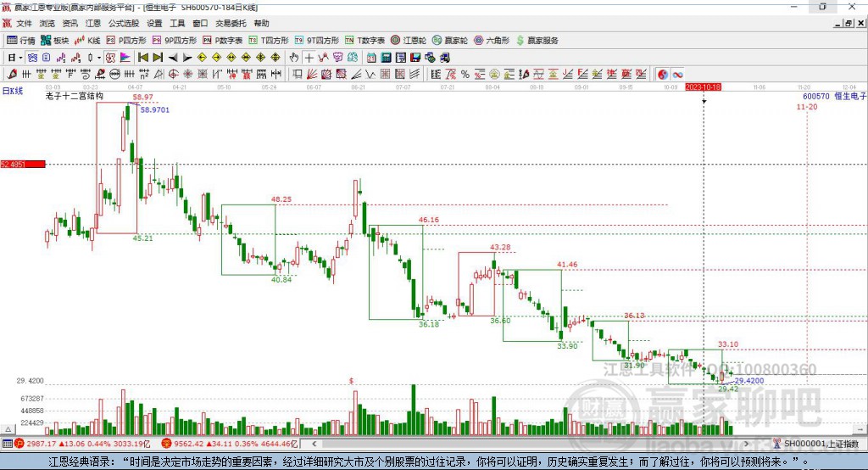Open the 六角形 tool
Image resolution: width=868 pixels, height=470 pixels.
[x=492, y=41]
